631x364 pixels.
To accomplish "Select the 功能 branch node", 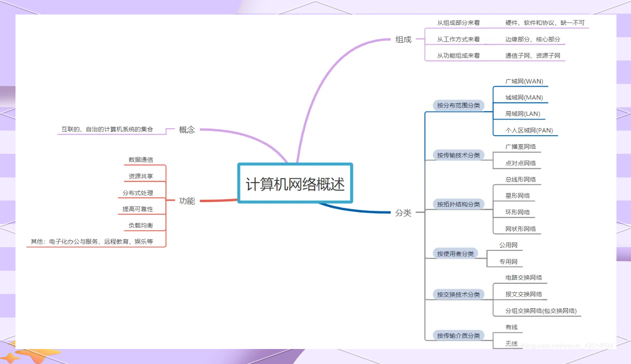I will pyautogui.click(x=187, y=201).
